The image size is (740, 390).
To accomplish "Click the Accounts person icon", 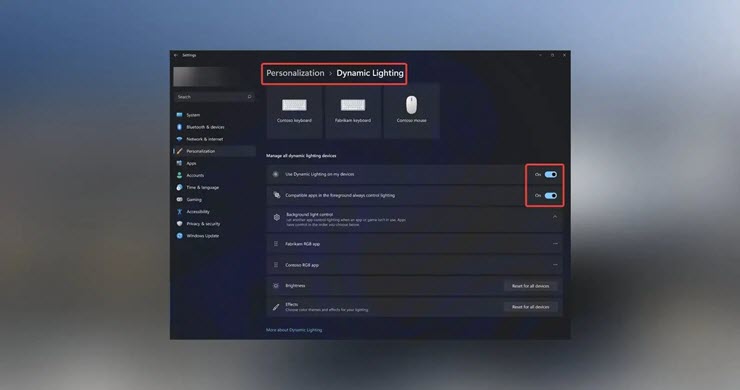I will [x=179, y=175].
